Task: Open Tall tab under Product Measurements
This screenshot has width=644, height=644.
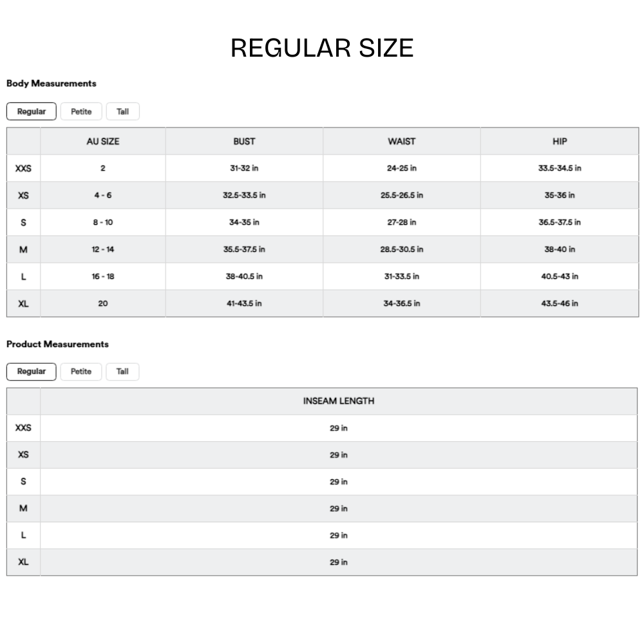Action: [122, 372]
